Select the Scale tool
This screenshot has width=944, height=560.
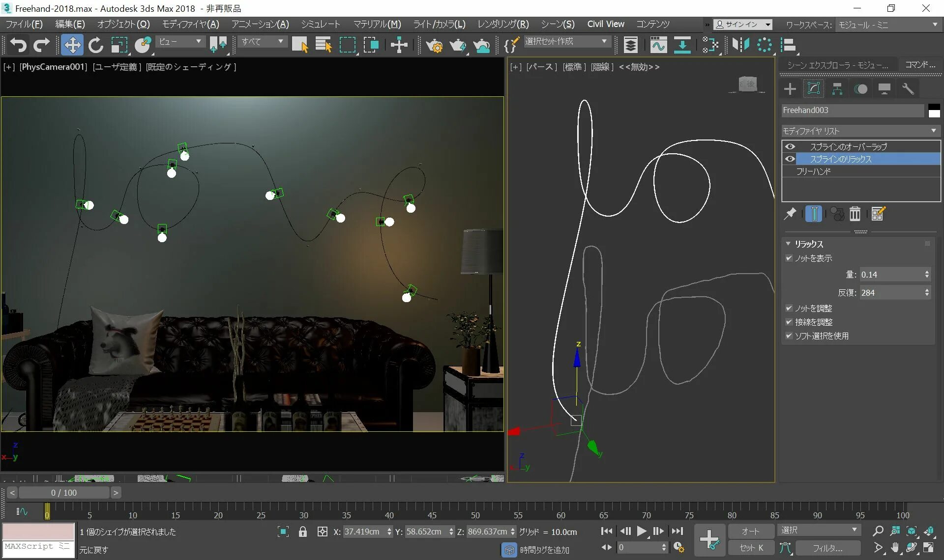pos(119,45)
